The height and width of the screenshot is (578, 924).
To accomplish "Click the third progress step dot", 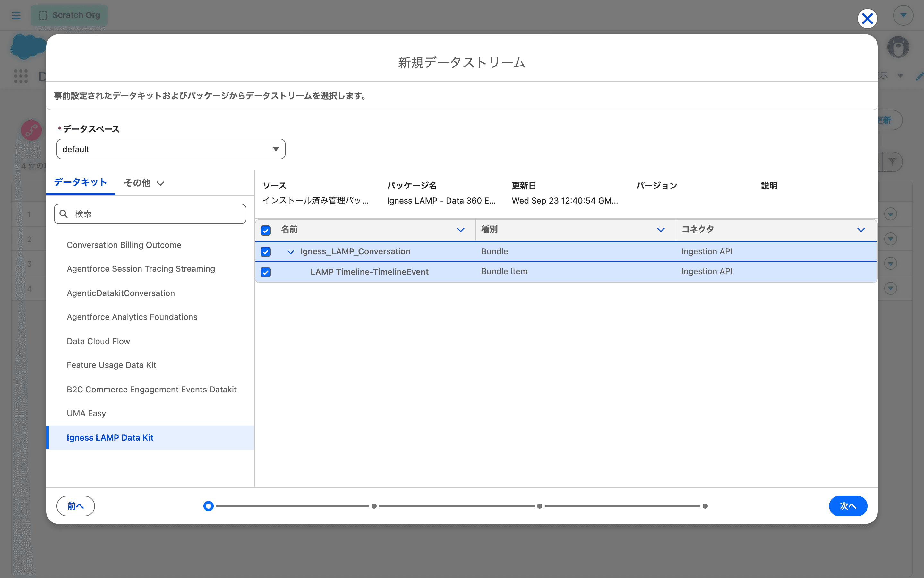I will [540, 506].
